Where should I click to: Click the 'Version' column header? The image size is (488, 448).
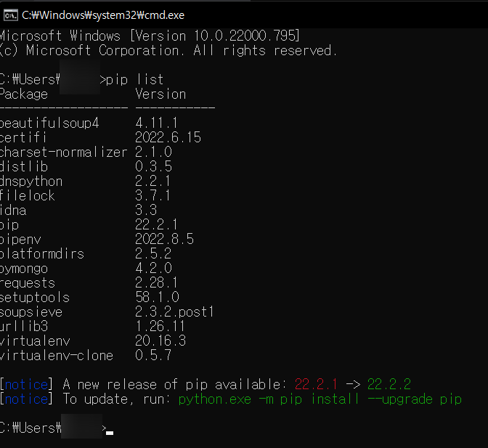(160, 94)
